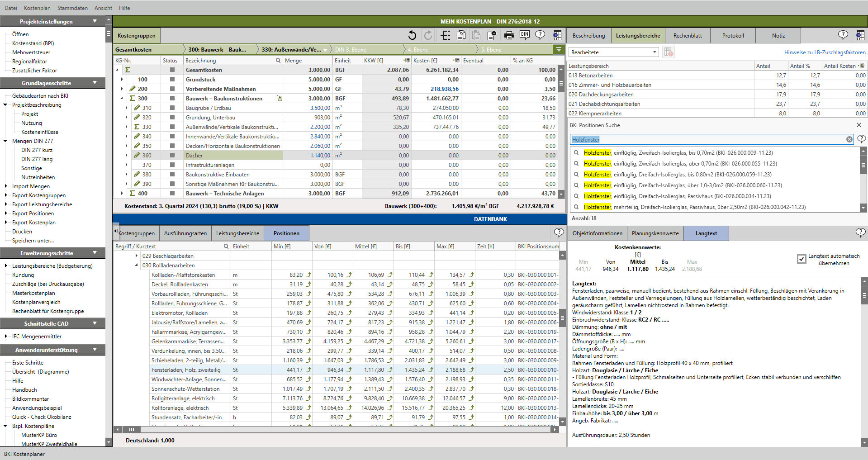This screenshot has height=460, width=868.
Task: Open Hinweise zu LB-Zuschlagsfaktoren link
Action: pyautogui.click(x=825, y=52)
